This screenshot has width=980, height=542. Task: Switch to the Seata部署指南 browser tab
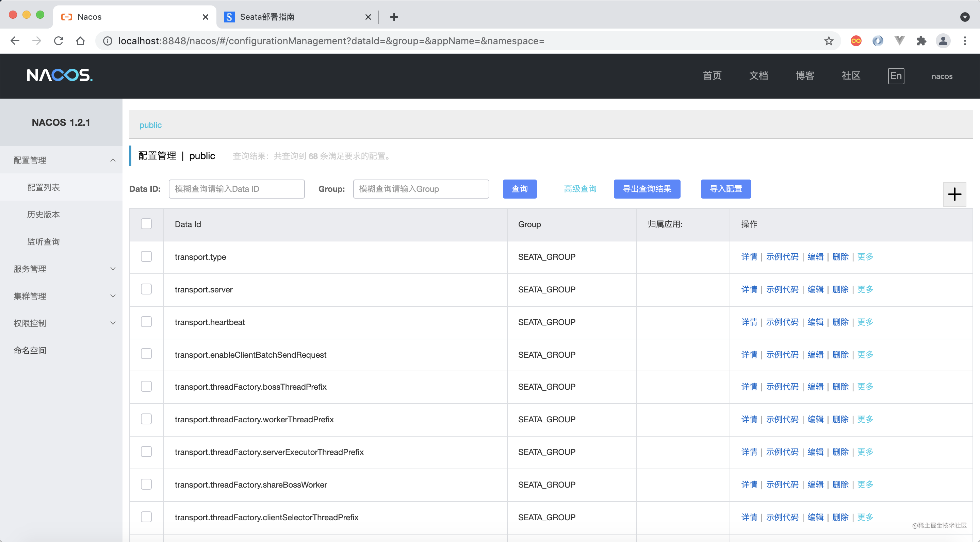pos(297,17)
